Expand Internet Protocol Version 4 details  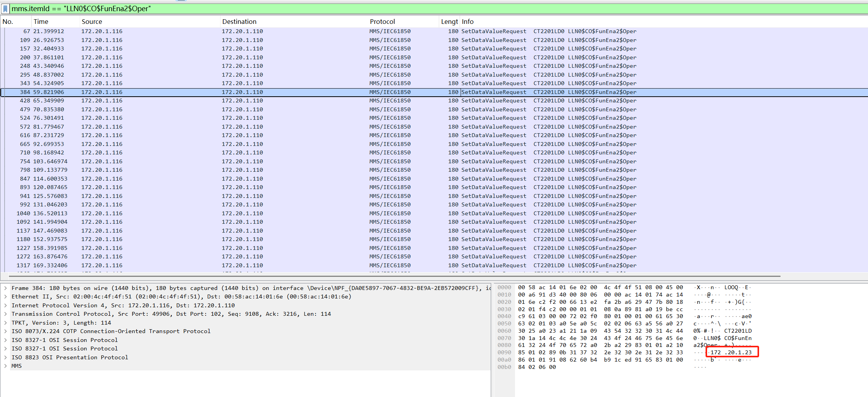5,305
